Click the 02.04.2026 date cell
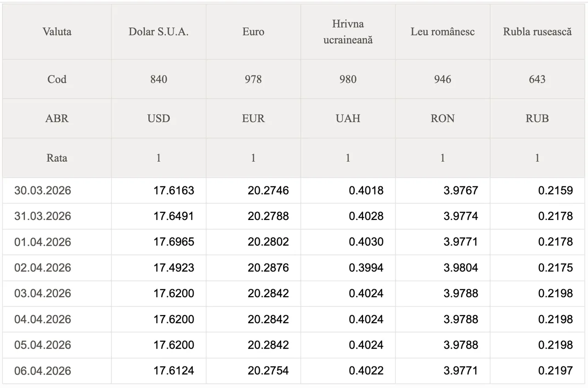588x388 pixels. point(43,268)
